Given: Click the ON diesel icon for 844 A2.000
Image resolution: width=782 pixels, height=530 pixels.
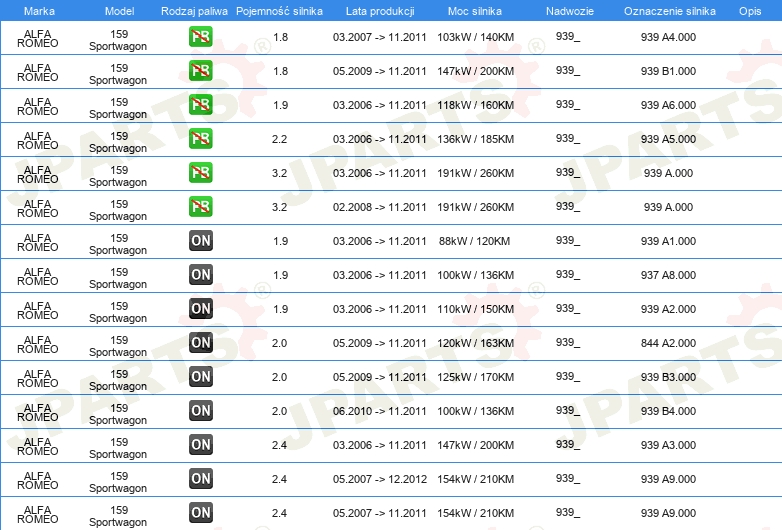Looking at the screenshot, I should tap(200, 343).
